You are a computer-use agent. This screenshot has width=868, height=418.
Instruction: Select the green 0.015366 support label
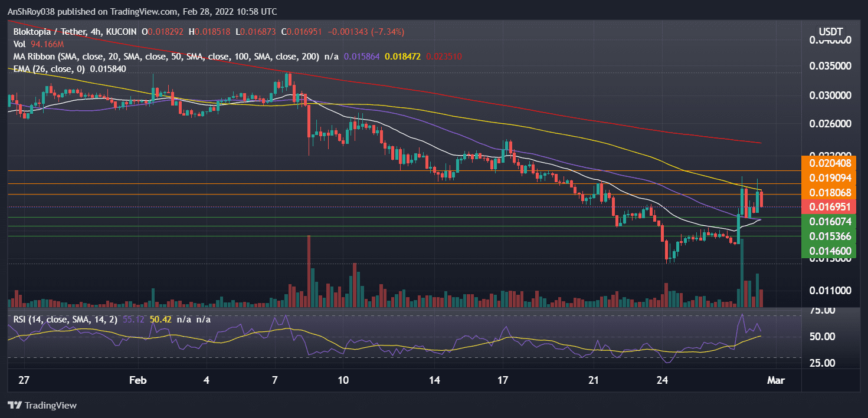click(831, 236)
